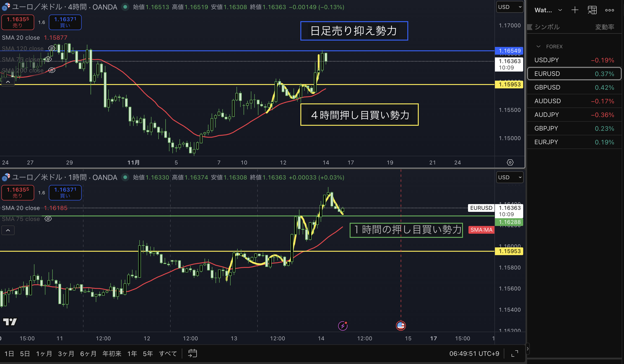Open the watchlist advanced view grid icon
The width and height of the screenshot is (624, 364).
coord(592,10)
